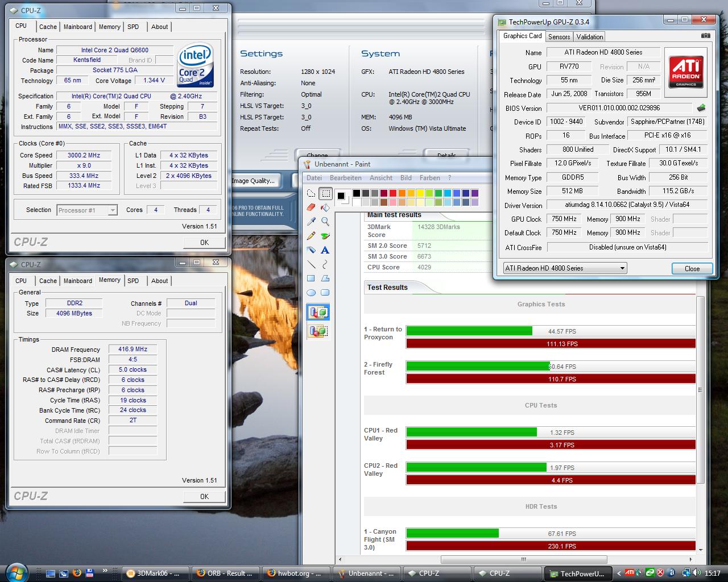
Task: Open the GPU selection dropdown in GPU-Z
Action: pyautogui.click(x=565, y=268)
